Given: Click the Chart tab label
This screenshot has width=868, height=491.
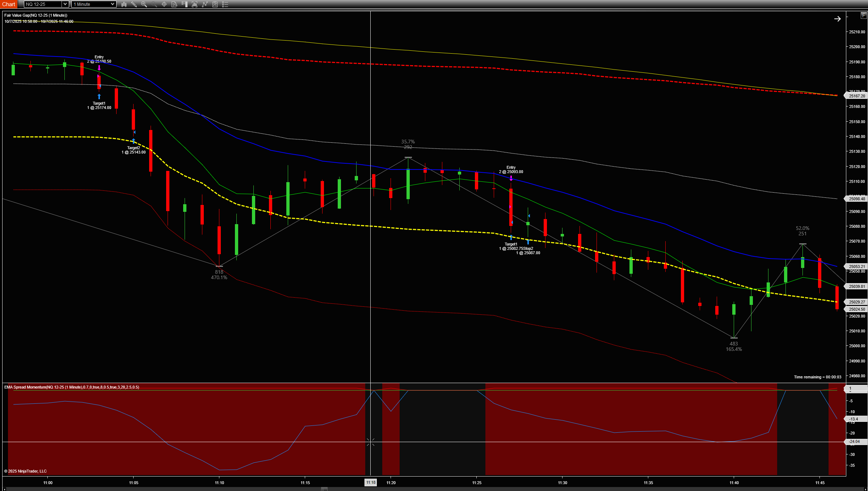Looking at the screenshot, I should 8,4.
